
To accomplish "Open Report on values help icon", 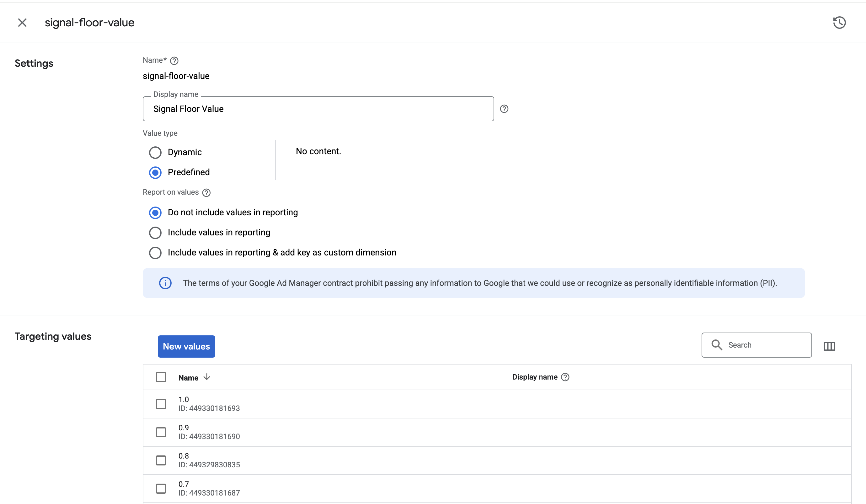I will [x=206, y=193].
